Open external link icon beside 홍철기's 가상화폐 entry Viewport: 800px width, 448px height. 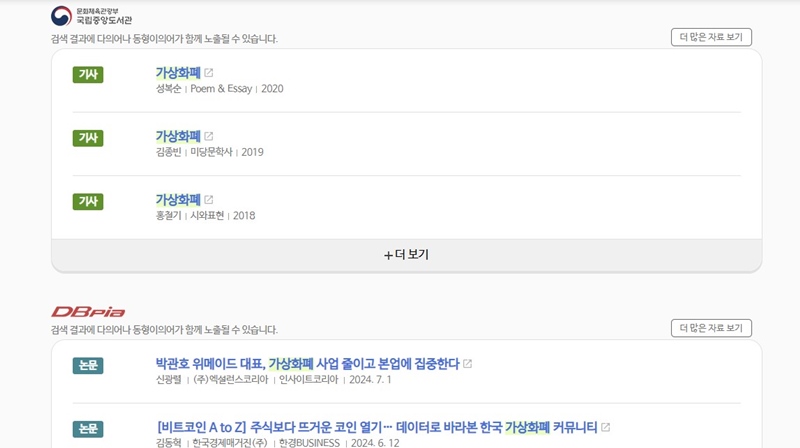[x=208, y=200]
